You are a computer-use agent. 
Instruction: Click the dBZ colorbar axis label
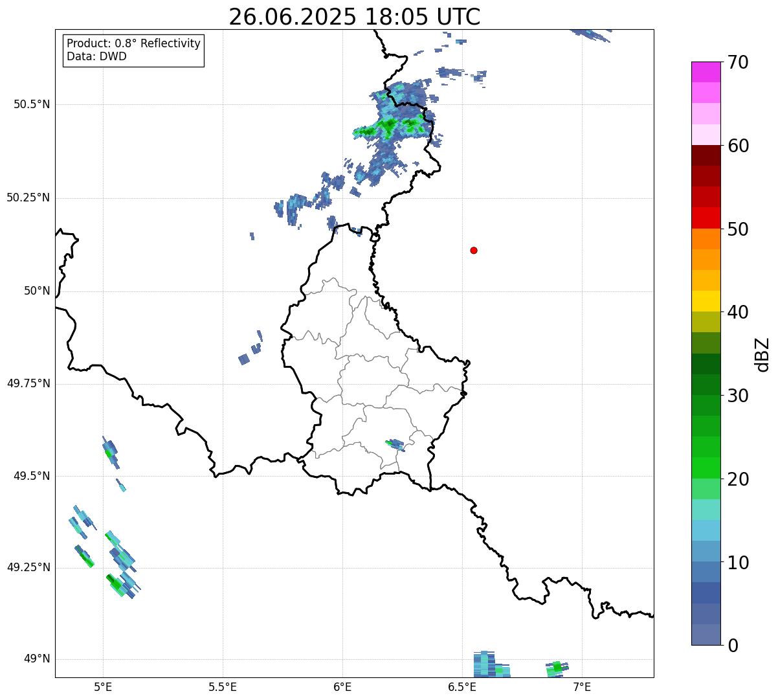763,354
